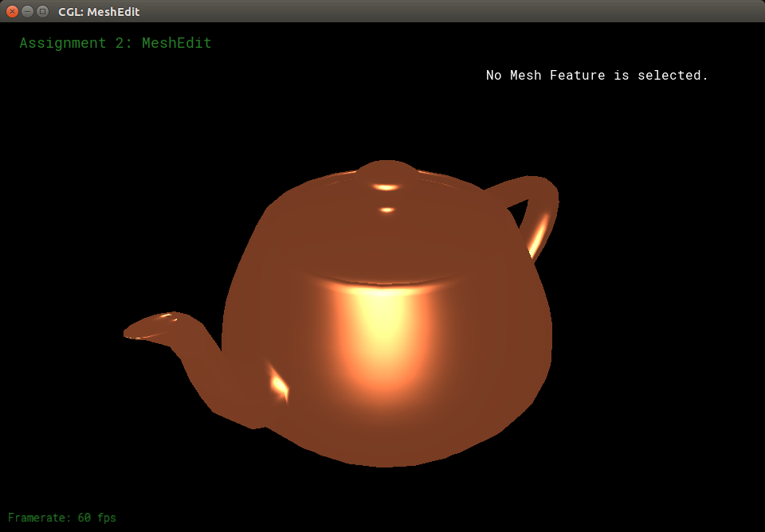
Task: Click the No Mesh Feature is selected message
Action: click(x=597, y=76)
